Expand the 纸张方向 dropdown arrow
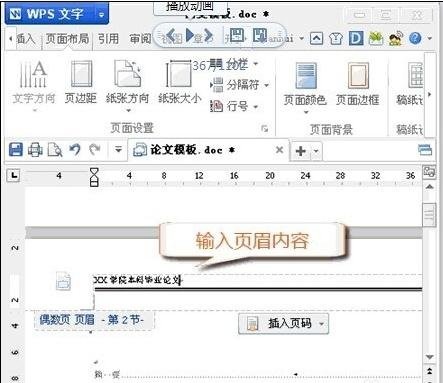This screenshot has height=383, width=443. pyautogui.click(x=128, y=110)
